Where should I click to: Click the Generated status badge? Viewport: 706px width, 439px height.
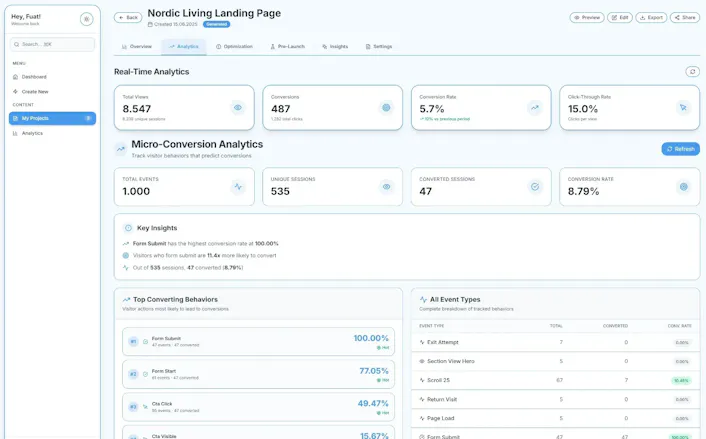click(x=217, y=24)
